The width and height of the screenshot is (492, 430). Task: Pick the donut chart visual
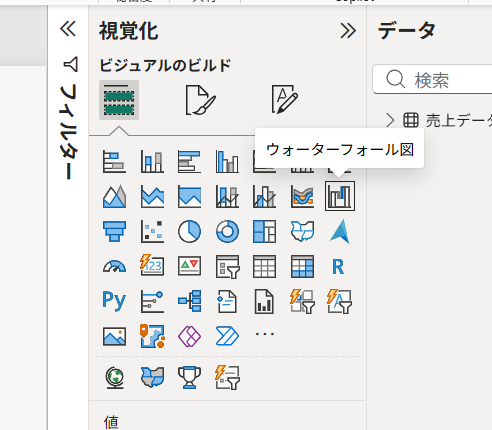(x=227, y=231)
